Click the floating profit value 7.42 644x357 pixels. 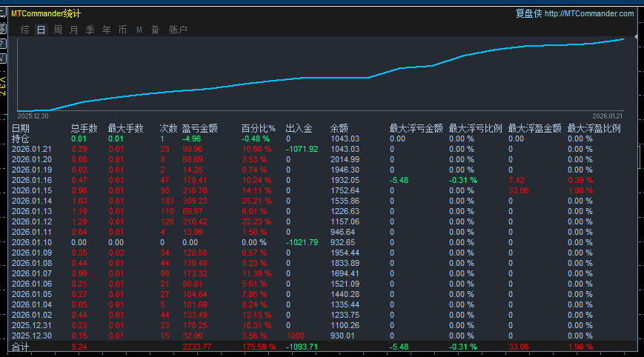(517, 180)
